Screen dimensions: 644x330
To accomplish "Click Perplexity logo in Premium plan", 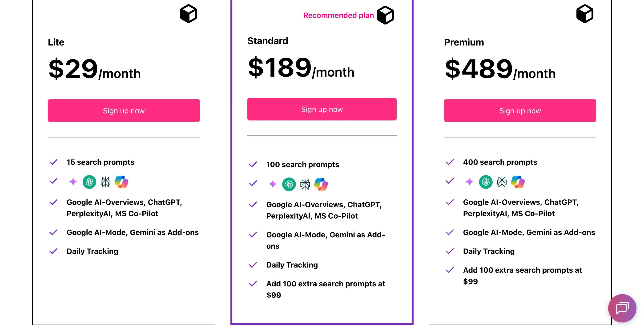I will [x=502, y=182].
